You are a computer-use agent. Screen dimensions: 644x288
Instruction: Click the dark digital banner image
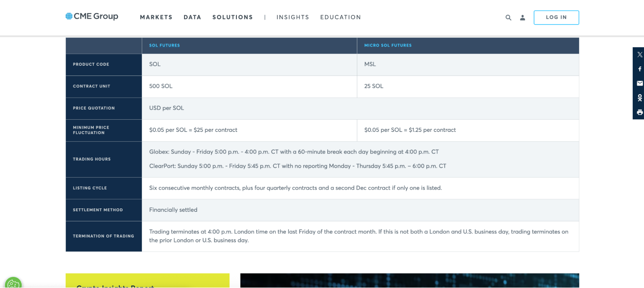point(409,281)
